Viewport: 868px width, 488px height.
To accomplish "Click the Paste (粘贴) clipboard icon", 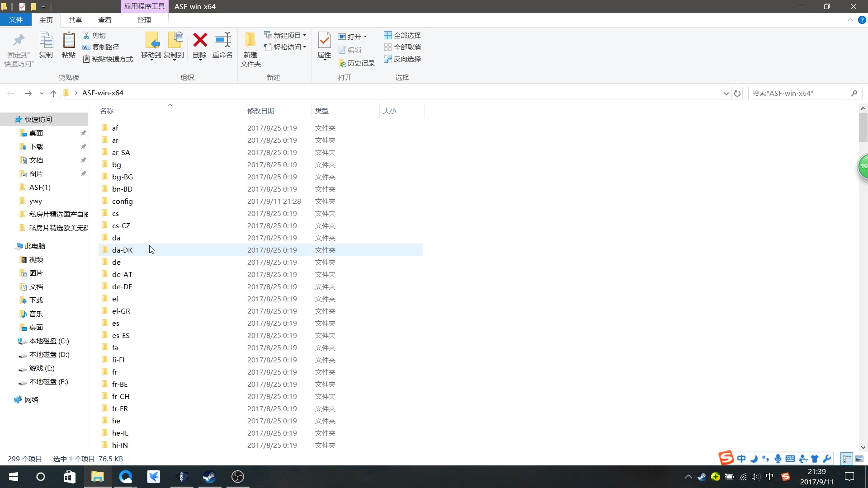I will 69,40.
